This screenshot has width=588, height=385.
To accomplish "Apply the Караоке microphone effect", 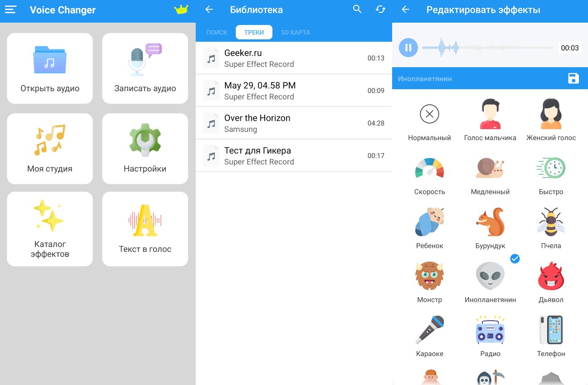I will pyautogui.click(x=429, y=337).
